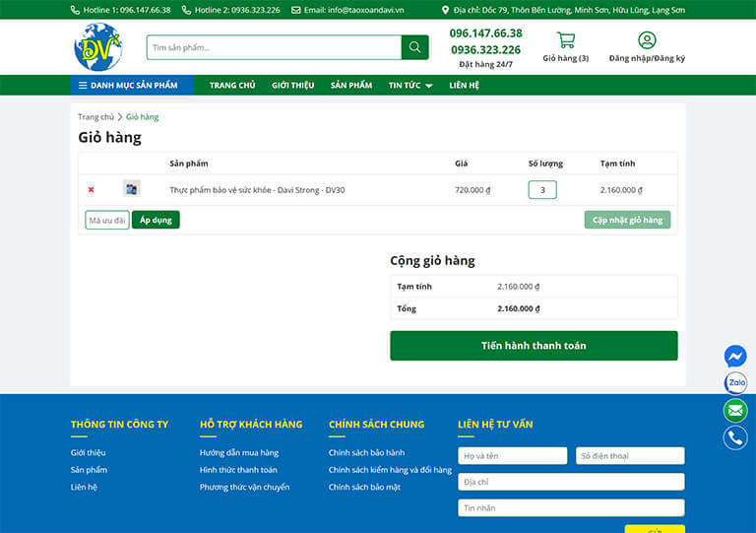Open Chính sách bảo hành link
756x533 pixels.
[x=366, y=452]
